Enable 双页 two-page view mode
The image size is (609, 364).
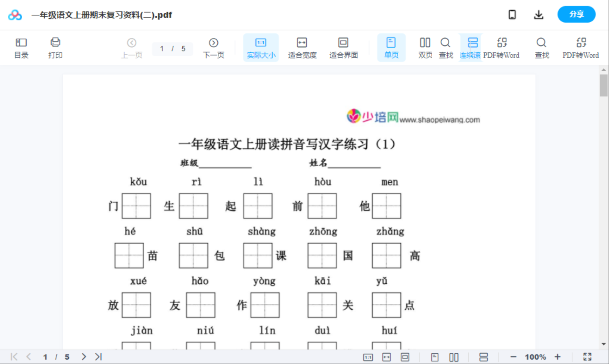point(425,47)
